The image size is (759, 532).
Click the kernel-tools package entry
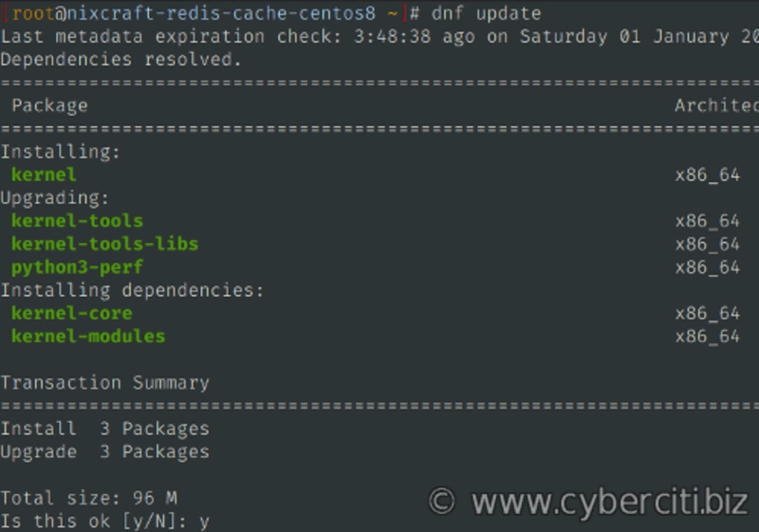point(77,221)
